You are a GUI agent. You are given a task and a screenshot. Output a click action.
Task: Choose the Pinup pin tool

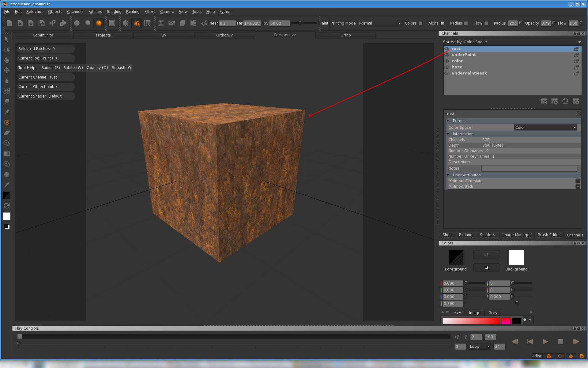pyautogui.click(x=7, y=112)
